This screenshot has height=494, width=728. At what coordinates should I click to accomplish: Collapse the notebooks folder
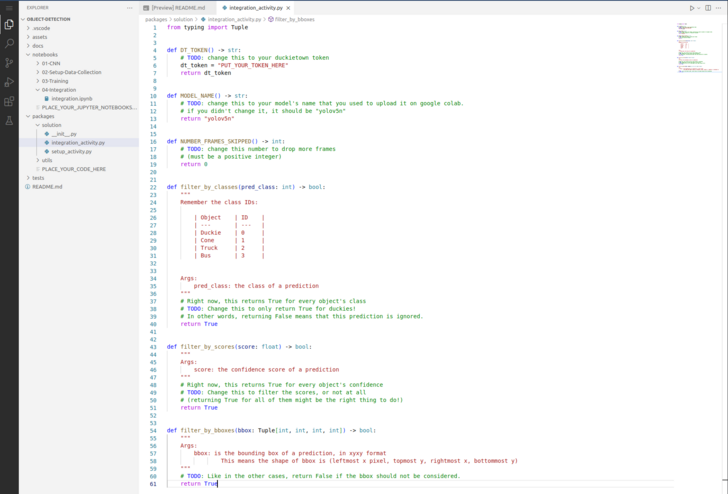pyautogui.click(x=45, y=54)
